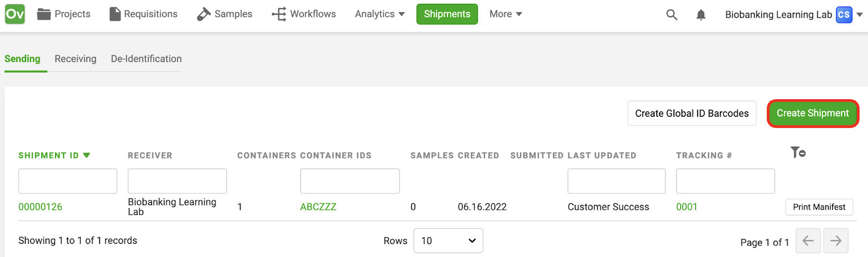Viewport: 868px width, 257px height.
Task: Open Projects via its folder icon
Action: click(x=43, y=14)
